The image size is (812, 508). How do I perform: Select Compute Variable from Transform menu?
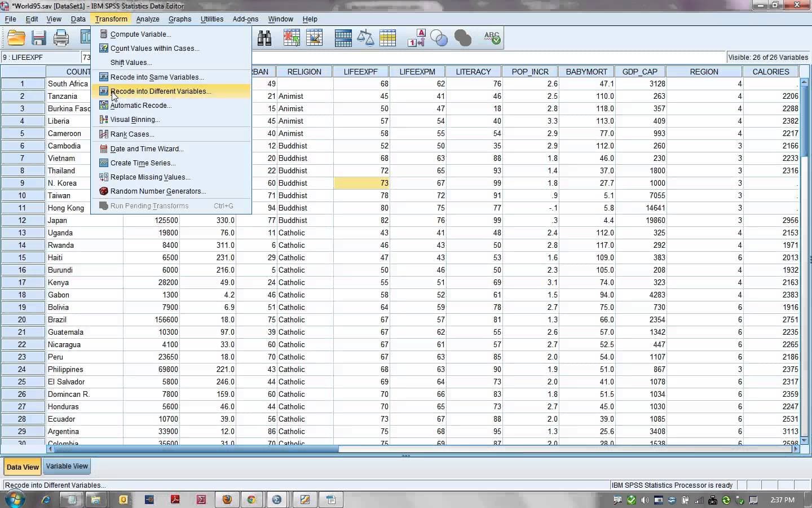pos(171,34)
